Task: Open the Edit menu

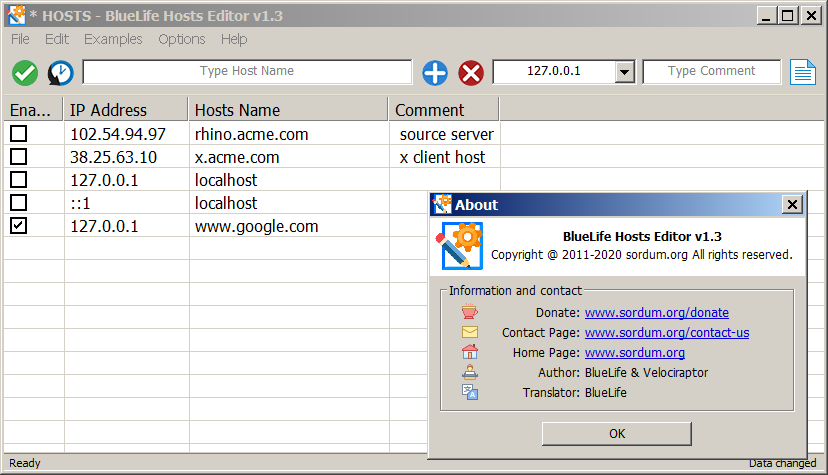Action: pyautogui.click(x=57, y=39)
